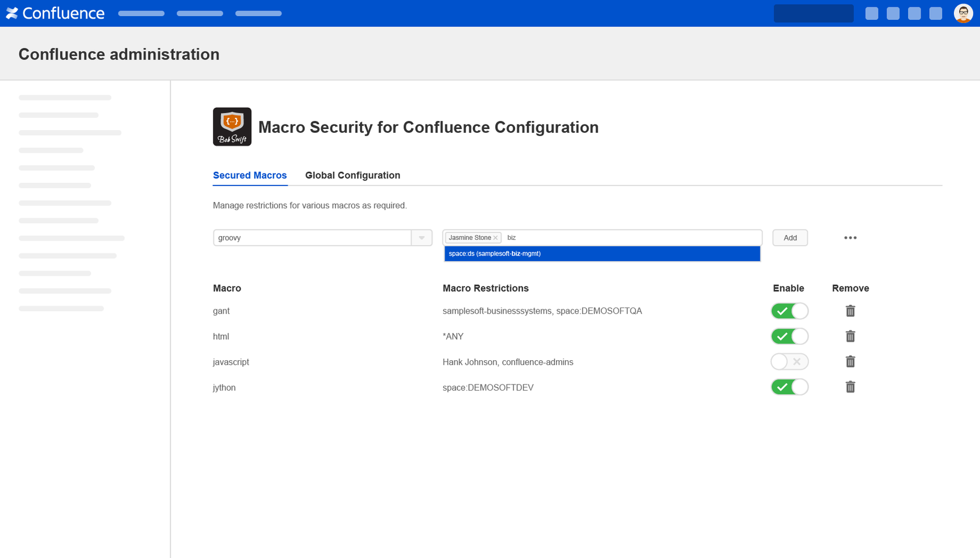The image size is (980, 558).
Task: Expand the groovy macro dropdown arrow
Action: point(422,237)
